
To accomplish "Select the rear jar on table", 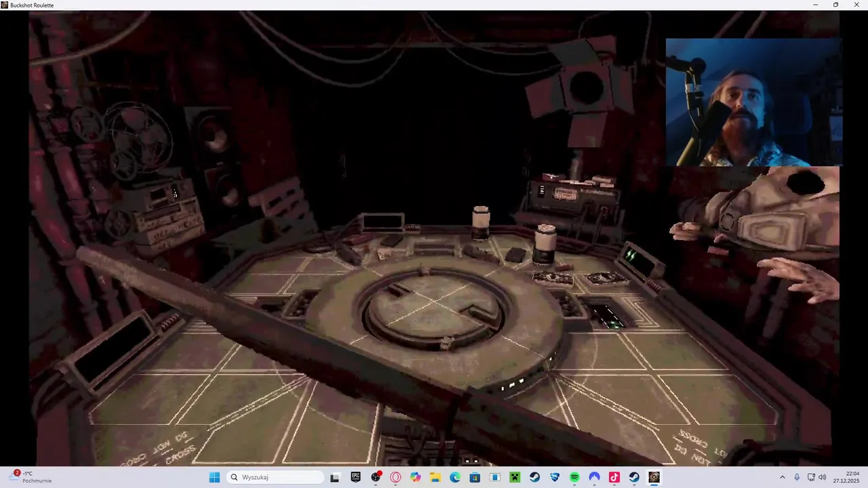I will coord(481,223).
